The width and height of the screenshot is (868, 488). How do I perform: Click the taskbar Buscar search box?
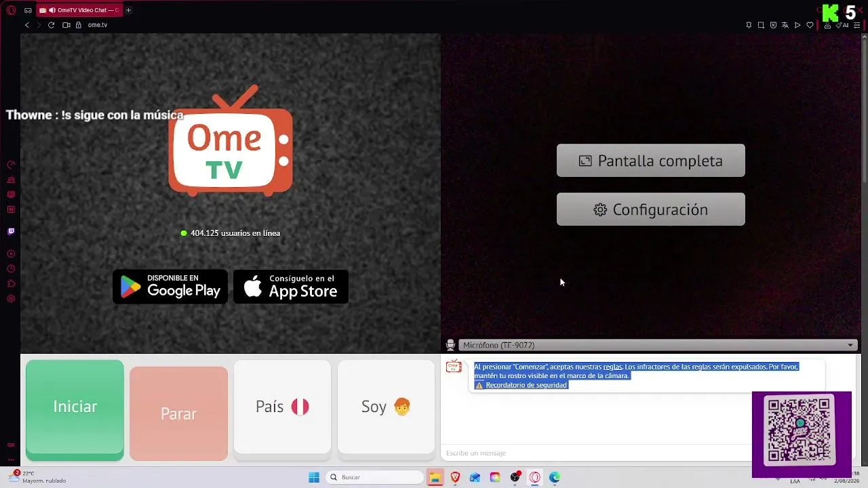coord(374,477)
